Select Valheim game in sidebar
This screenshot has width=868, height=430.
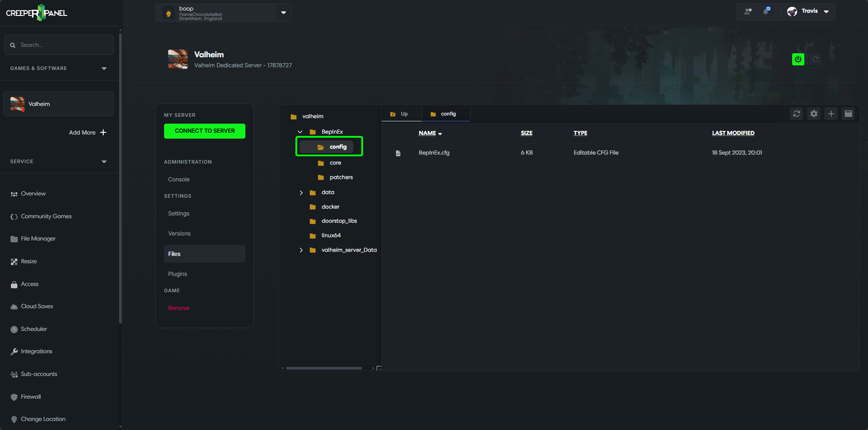(x=59, y=104)
